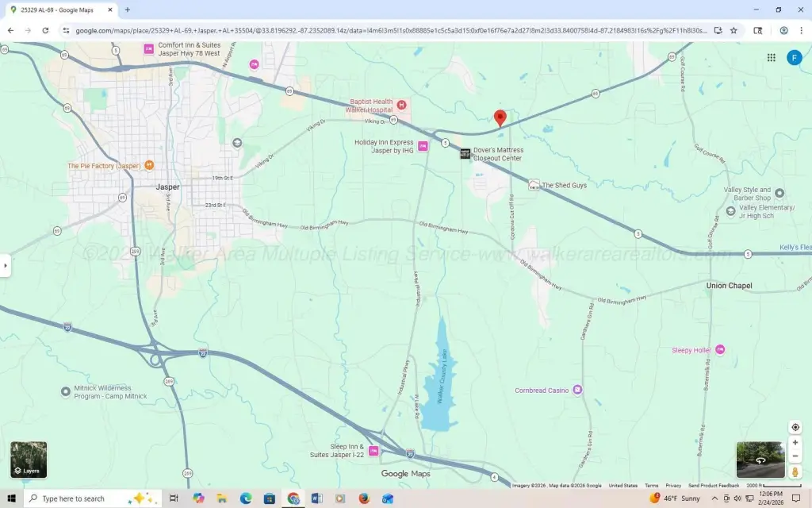
Task: Open the Chrome three-dot menu
Action: click(x=802, y=30)
